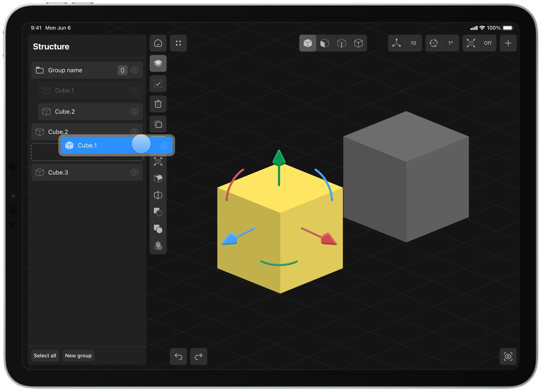The height and width of the screenshot is (392, 542).
Task: Expand the Group name folder row
Action: tap(87, 70)
